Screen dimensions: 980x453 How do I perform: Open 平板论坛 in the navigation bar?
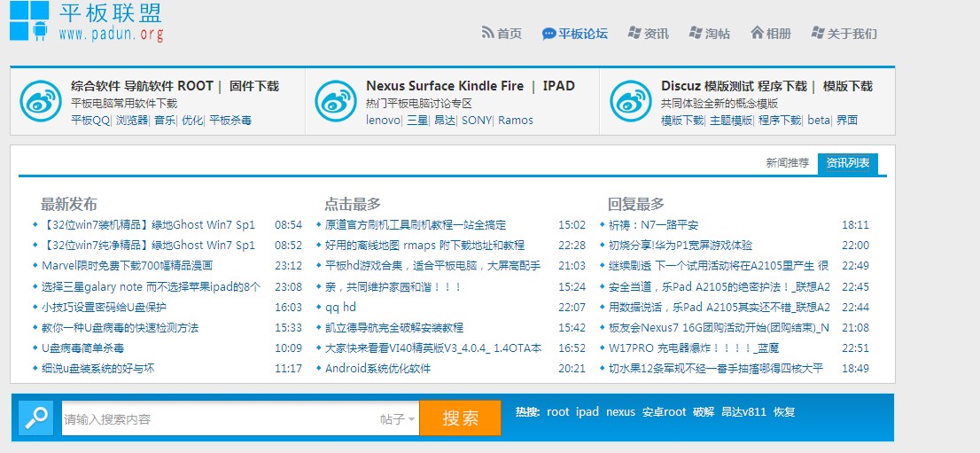(x=575, y=34)
